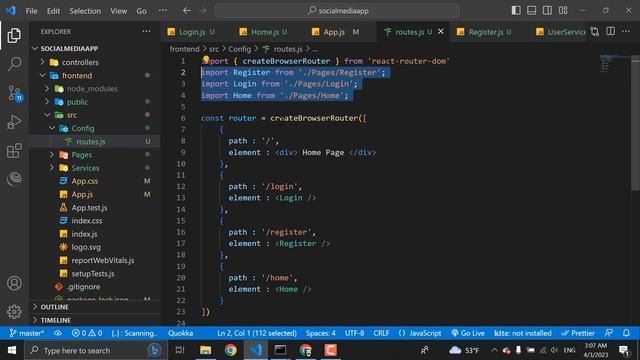Viewport: 640px width, 360px height.
Task: Open the Selection menu
Action: click(x=85, y=11)
